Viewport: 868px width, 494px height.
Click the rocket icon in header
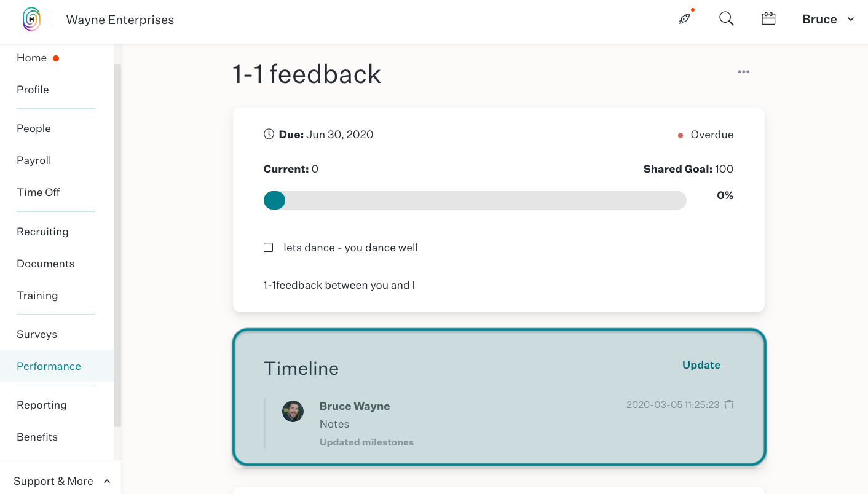click(685, 18)
